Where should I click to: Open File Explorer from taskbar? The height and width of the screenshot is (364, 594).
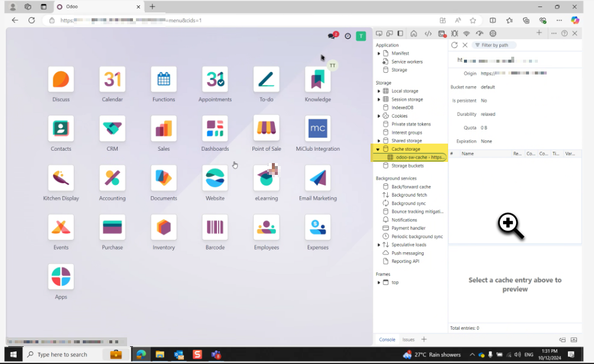tap(160, 355)
